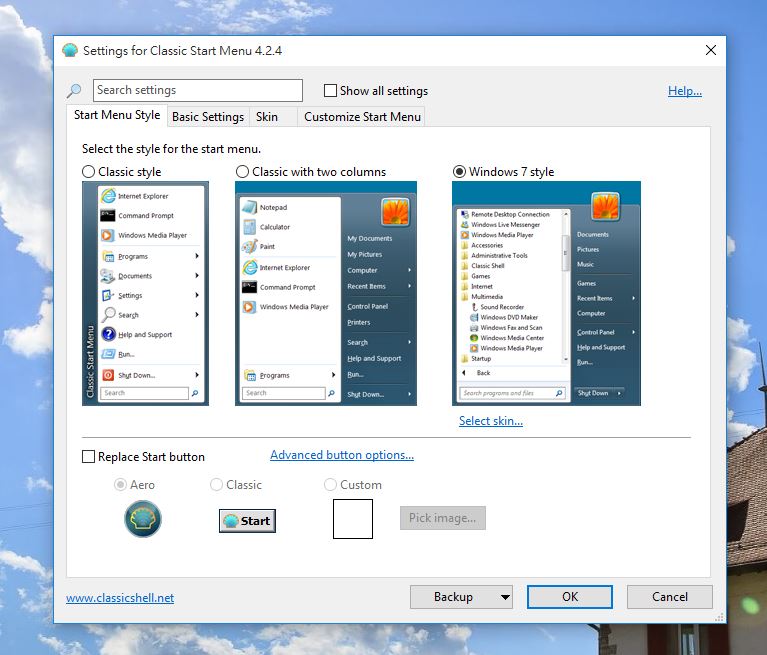Click the flower user picture in Windows 7 preview
This screenshot has width=767, height=655.
[606, 206]
